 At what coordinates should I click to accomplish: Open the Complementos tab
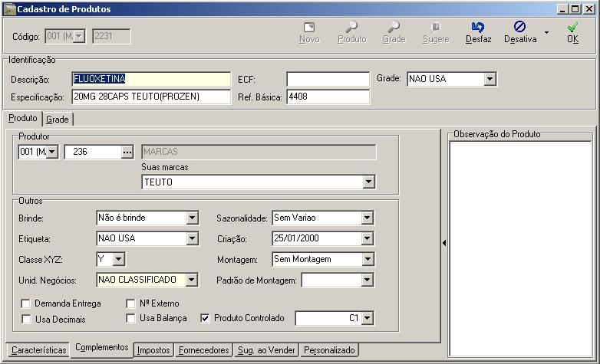tap(102, 348)
